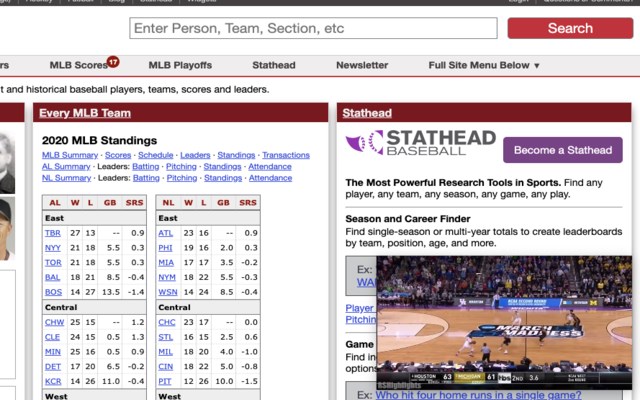
Task: Open TOR team link
Action: 53,262
